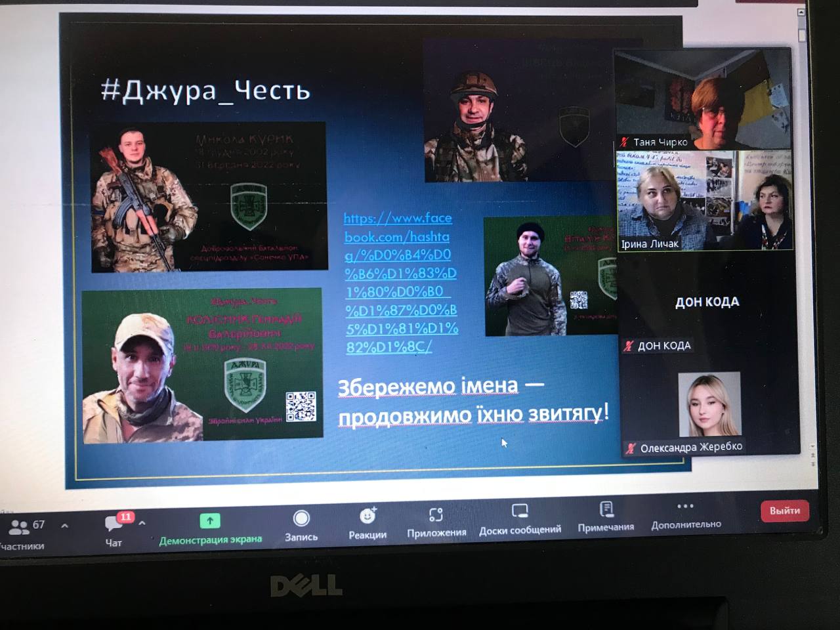The width and height of the screenshot is (840, 630).
Task: Expand the chevron next to Чат
Action: coord(142,524)
